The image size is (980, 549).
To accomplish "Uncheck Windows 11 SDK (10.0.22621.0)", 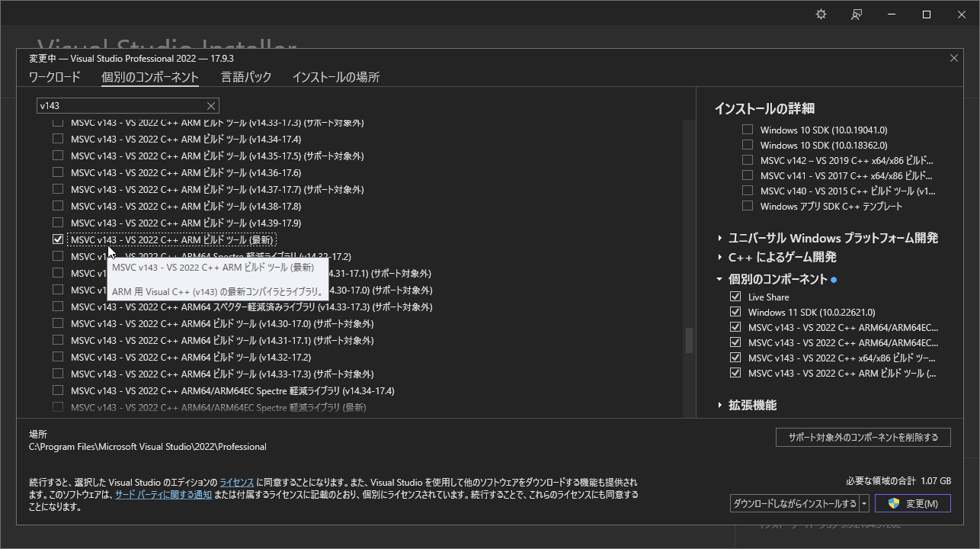I will [x=735, y=312].
